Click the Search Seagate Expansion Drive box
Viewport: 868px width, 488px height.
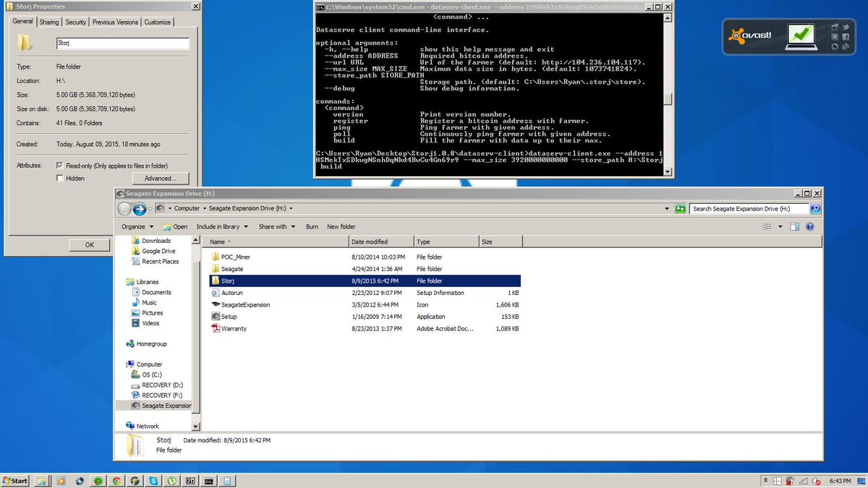pyautogui.click(x=749, y=209)
